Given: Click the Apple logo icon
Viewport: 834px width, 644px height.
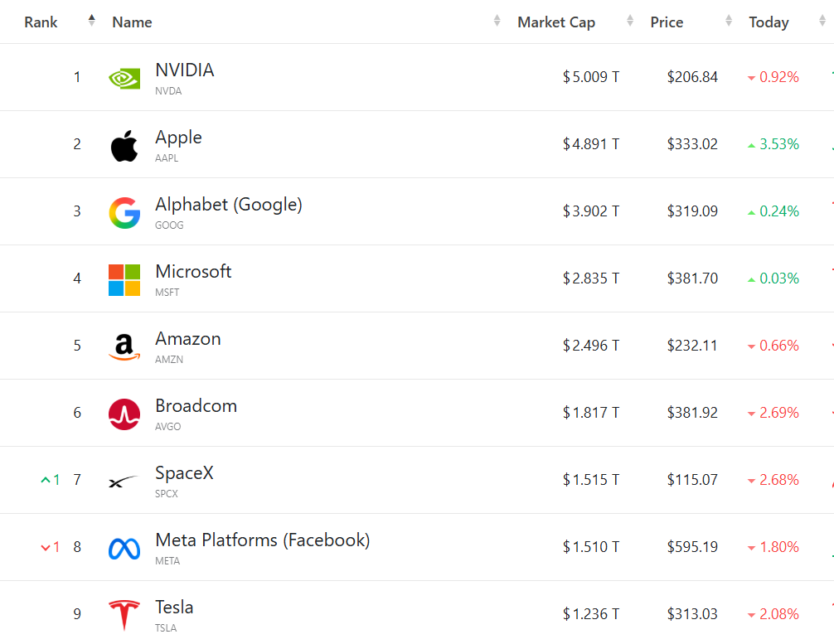Looking at the screenshot, I should point(124,146).
